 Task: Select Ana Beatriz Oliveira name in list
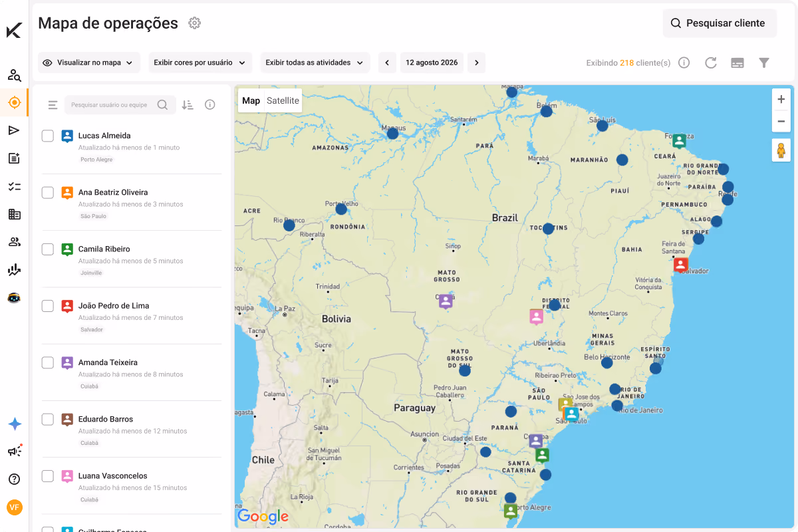113,192
